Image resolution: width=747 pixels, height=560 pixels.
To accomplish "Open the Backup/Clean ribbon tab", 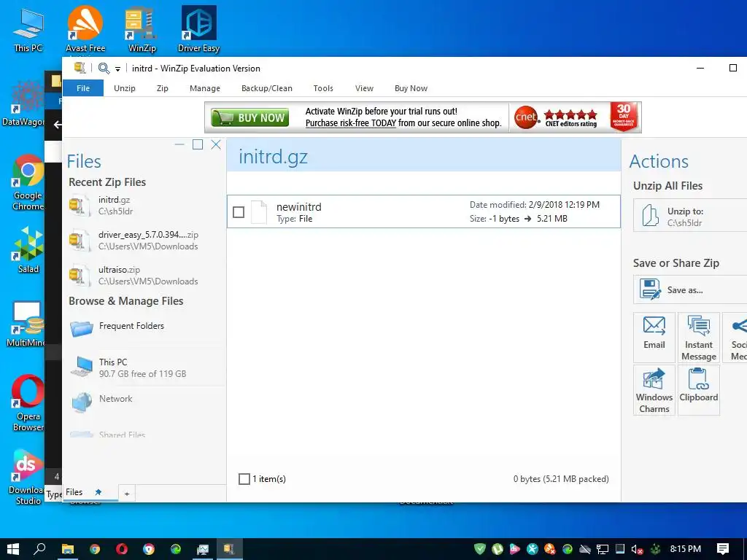I will point(267,88).
